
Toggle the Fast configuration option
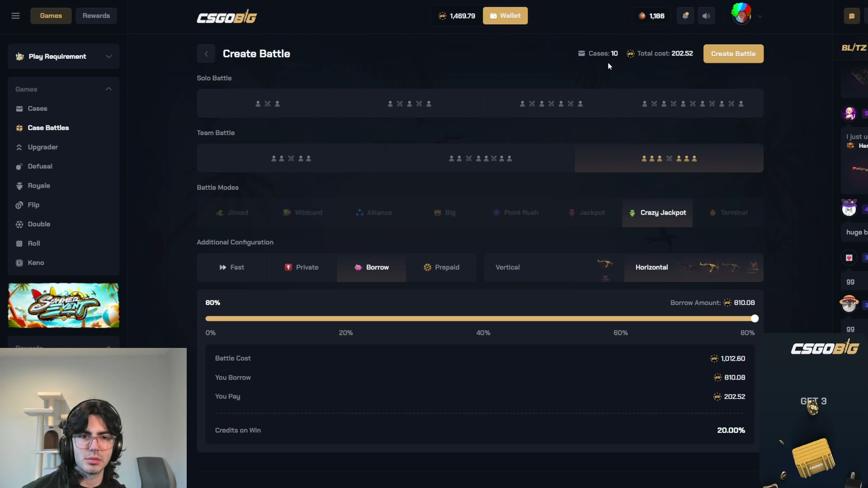coord(232,267)
